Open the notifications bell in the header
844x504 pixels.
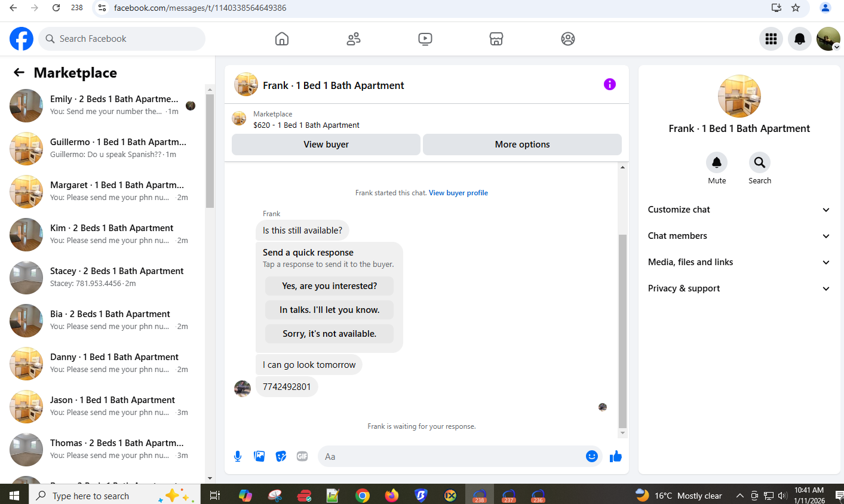click(800, 39)
